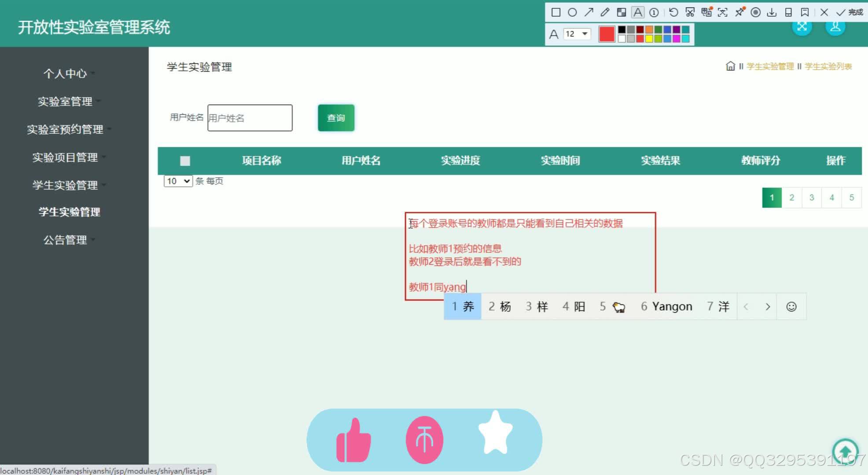
Task: Click the 实验进度 column header
Action: coord(460,161)
